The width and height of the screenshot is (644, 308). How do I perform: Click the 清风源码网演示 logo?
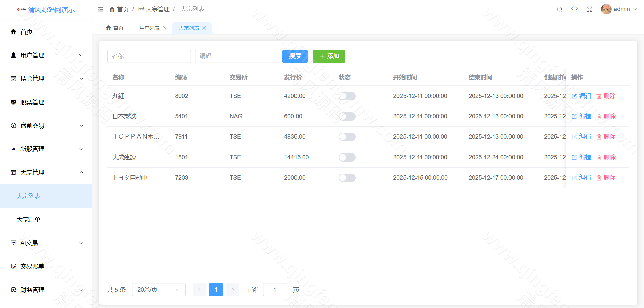[46, 10]
